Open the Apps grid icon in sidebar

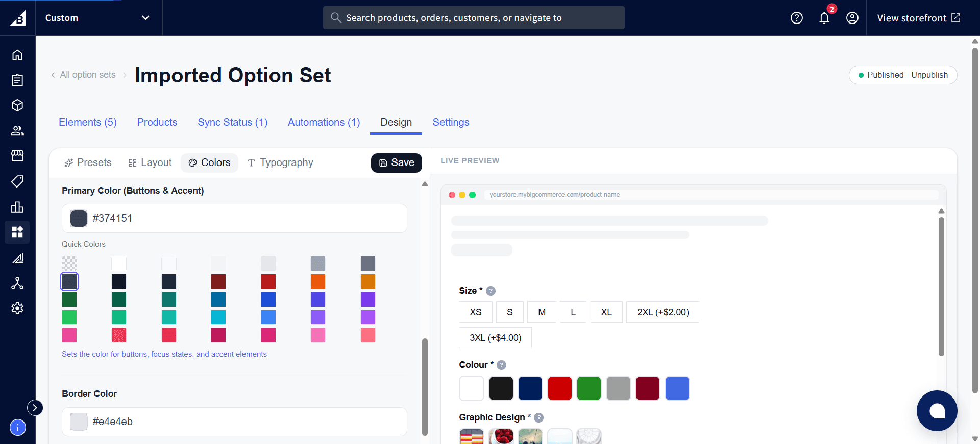17,232
